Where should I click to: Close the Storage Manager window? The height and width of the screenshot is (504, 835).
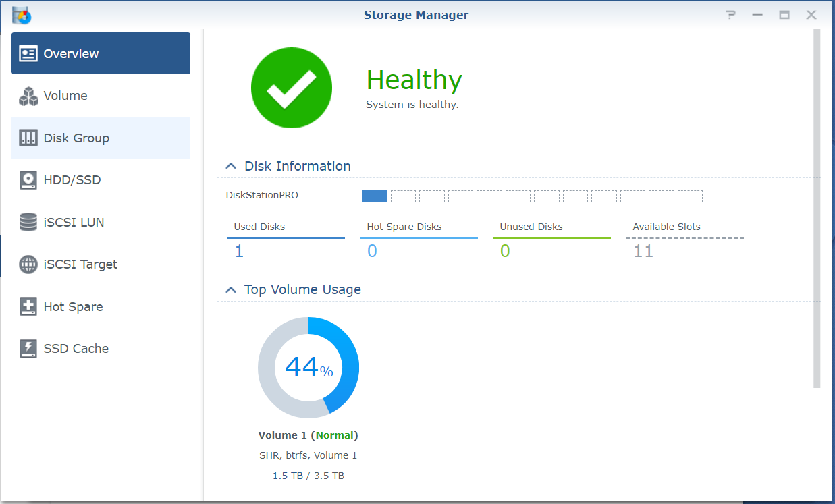(x=811, y=15)
